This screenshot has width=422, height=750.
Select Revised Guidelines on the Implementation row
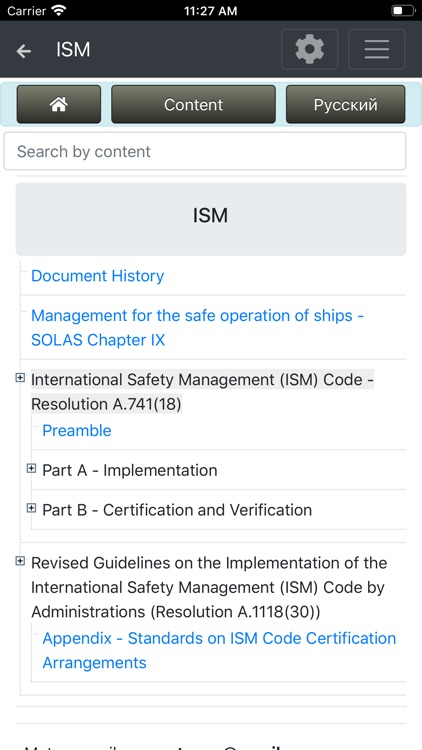click(x=209, y=587)
